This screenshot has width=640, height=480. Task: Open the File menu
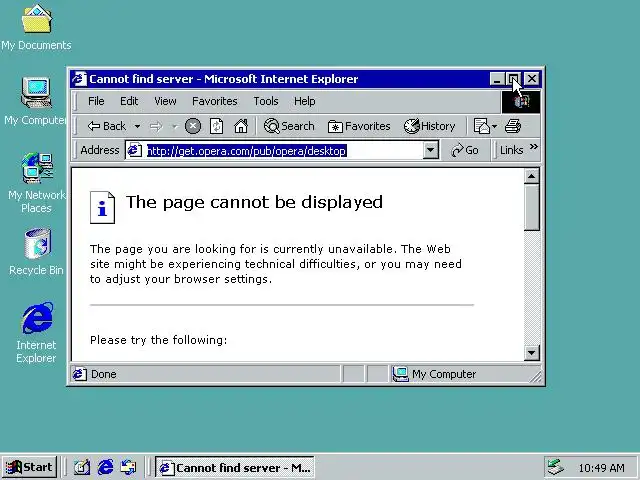pos(96,101)
